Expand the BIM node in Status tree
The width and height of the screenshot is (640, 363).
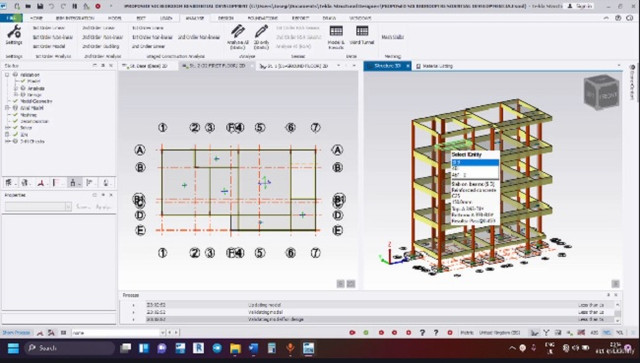pyautogui.click(x=7, y=134)
